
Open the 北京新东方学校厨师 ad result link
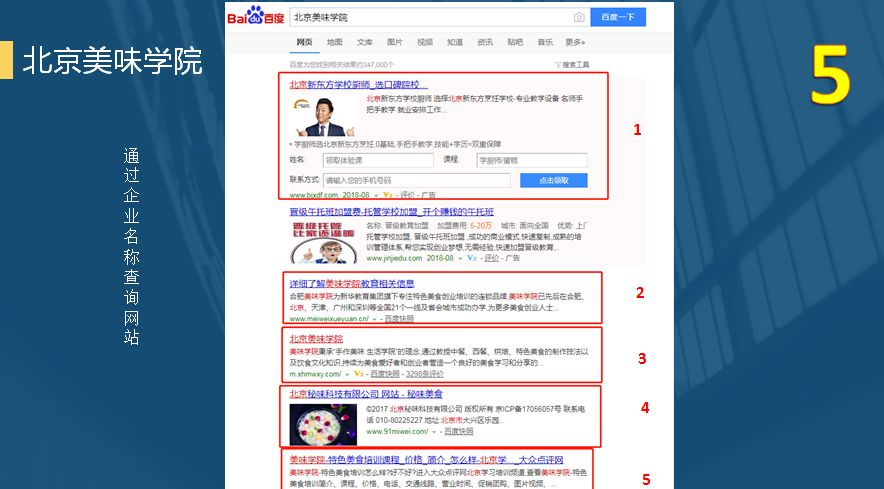click(x=359, y=85)
